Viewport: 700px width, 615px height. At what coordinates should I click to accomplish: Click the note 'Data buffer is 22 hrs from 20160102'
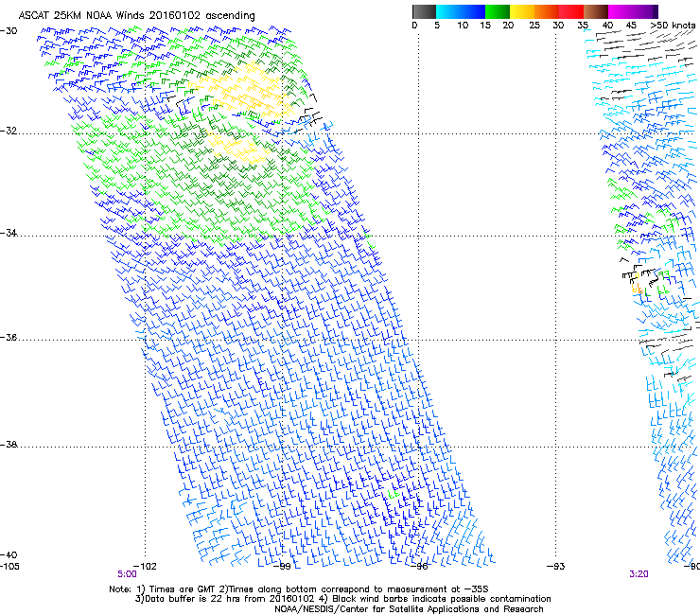pyautogui.click(x=230, y=599)
